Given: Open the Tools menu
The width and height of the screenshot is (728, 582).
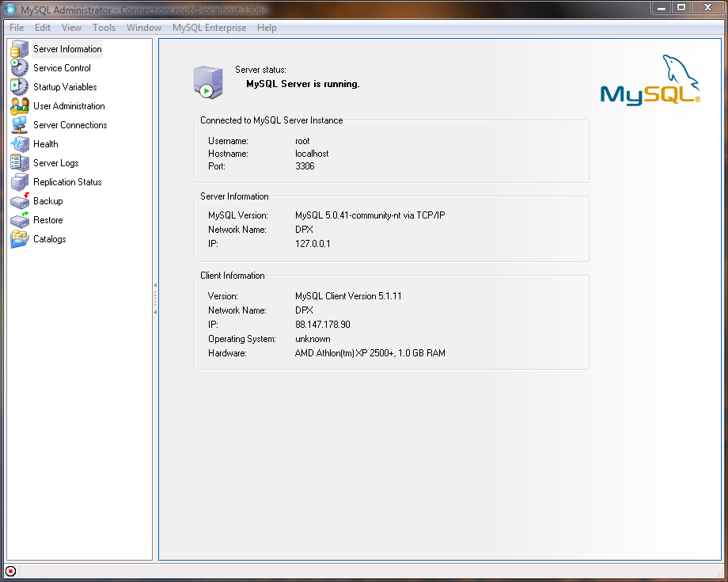Looking at the screenshot, I should pyautogui.click(x=104, y=28).
